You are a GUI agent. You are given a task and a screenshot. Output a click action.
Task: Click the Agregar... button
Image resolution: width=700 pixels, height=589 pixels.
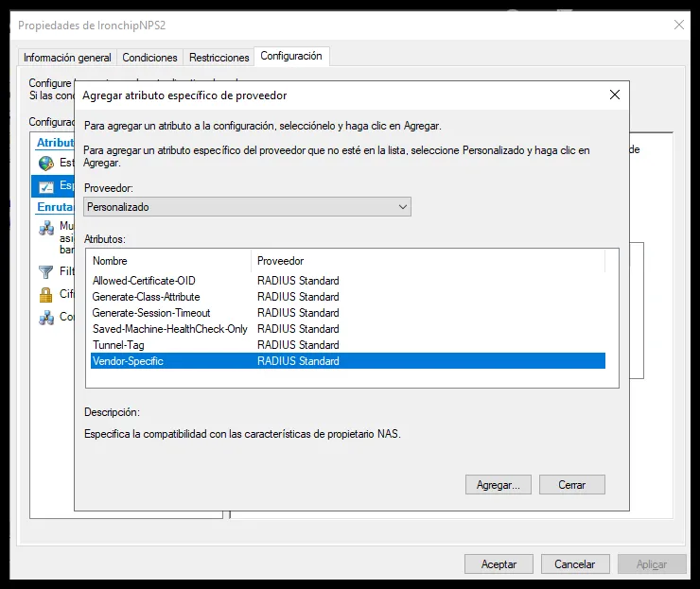[x=499, y=485]
